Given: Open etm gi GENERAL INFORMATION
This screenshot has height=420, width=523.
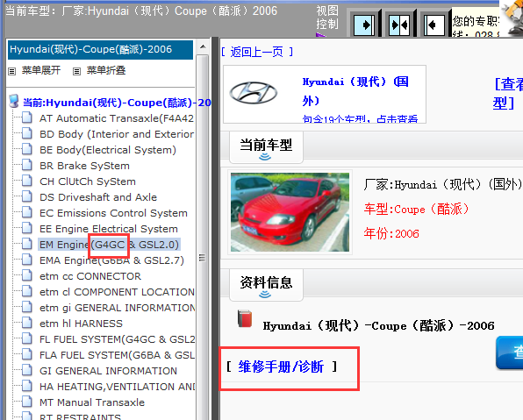Looking at the screenshot, I should [117, 308].
